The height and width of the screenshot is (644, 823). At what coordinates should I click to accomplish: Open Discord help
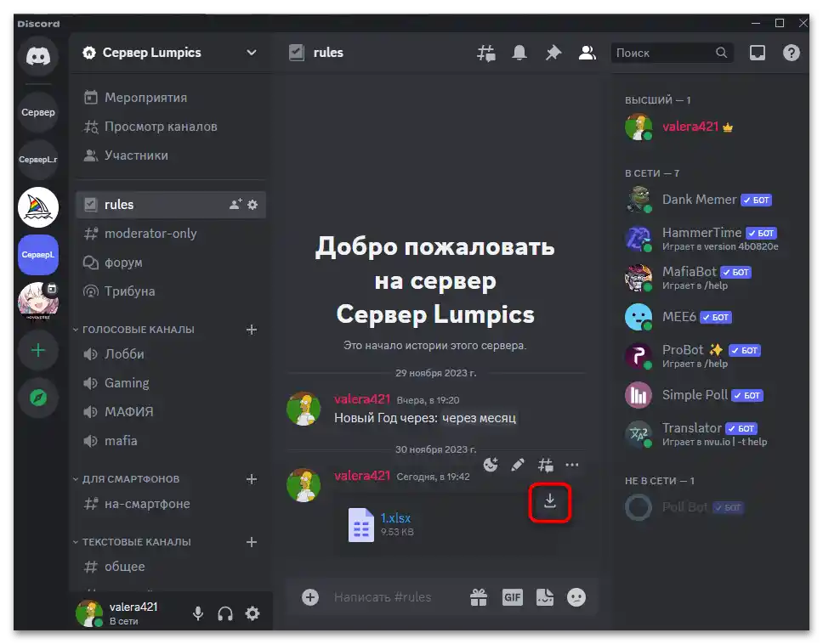pos(792,52)
